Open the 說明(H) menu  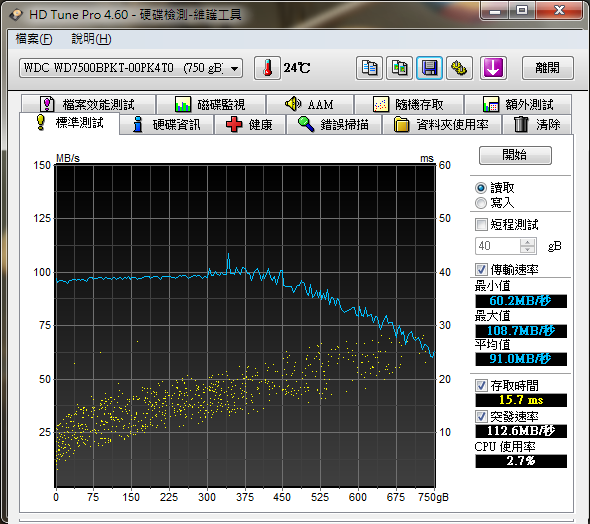91,39
